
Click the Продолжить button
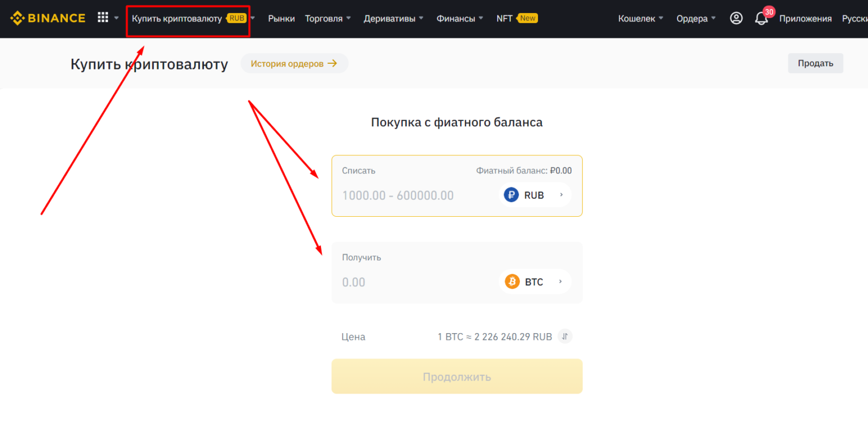click(457, 377)
